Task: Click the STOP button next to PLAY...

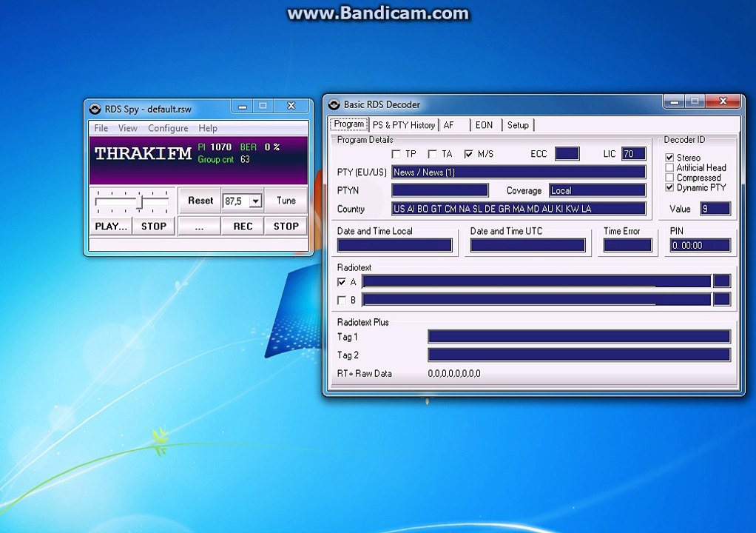Action: point(153,227)
